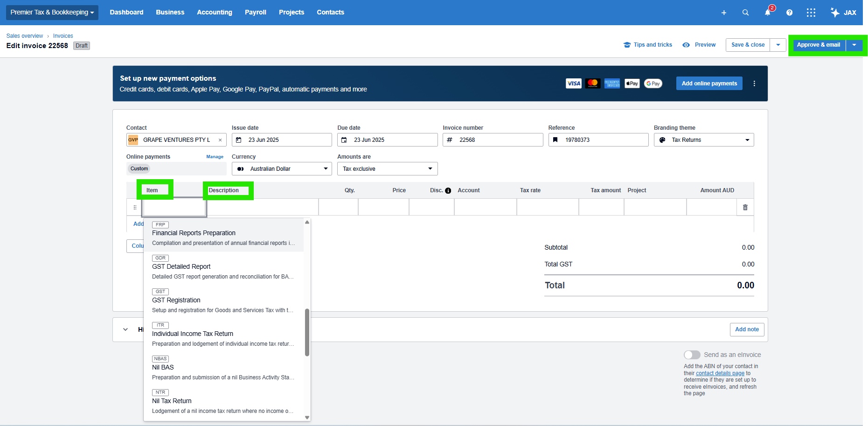
Task: Open the app launcher grid icon
Action: [811, 13]
